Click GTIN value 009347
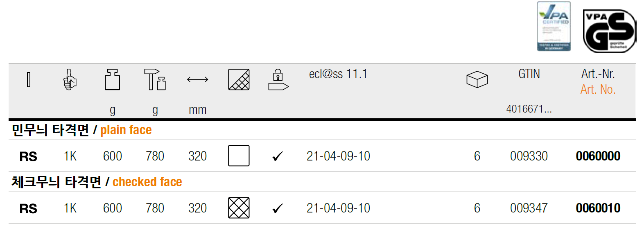The image size is (644, 235). pos(529,208)
